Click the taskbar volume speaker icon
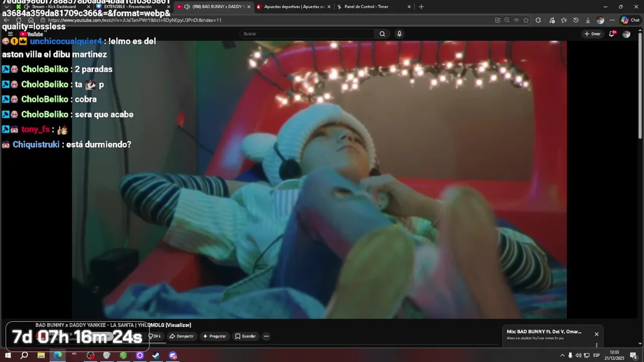The width and height of the screenshot is (644, 362). pos(578,355)
